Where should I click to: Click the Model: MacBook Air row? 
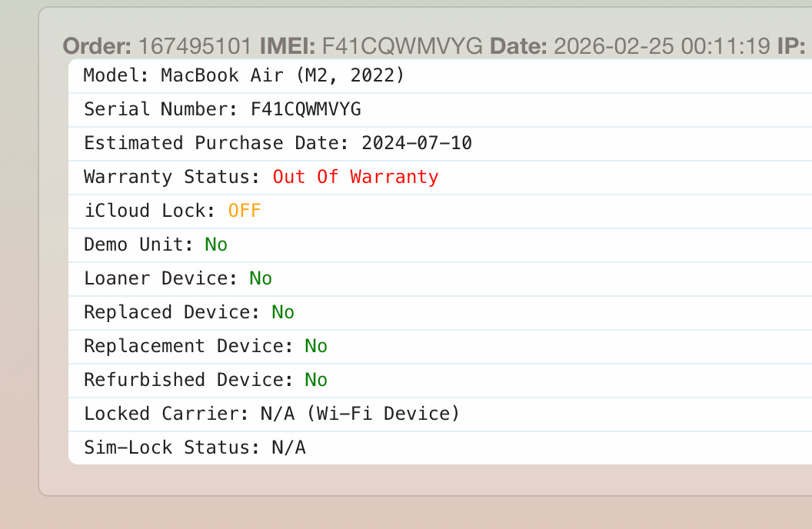click(440, 75)
